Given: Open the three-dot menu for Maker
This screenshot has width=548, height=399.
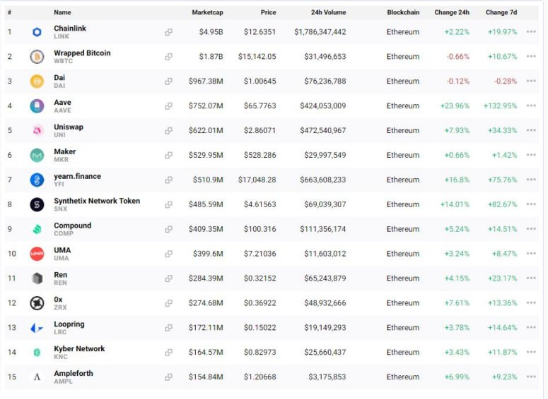Looking at the screenshot, I should pos(531,155).
